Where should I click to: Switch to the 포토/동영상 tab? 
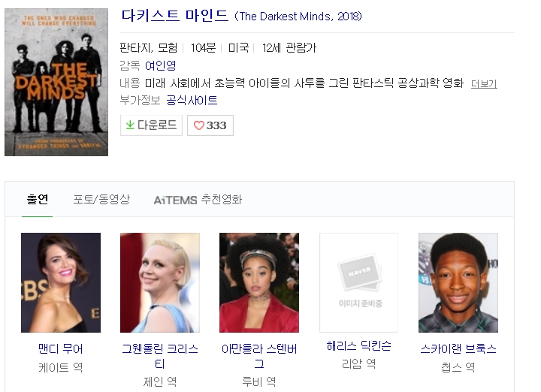(101, 199)
